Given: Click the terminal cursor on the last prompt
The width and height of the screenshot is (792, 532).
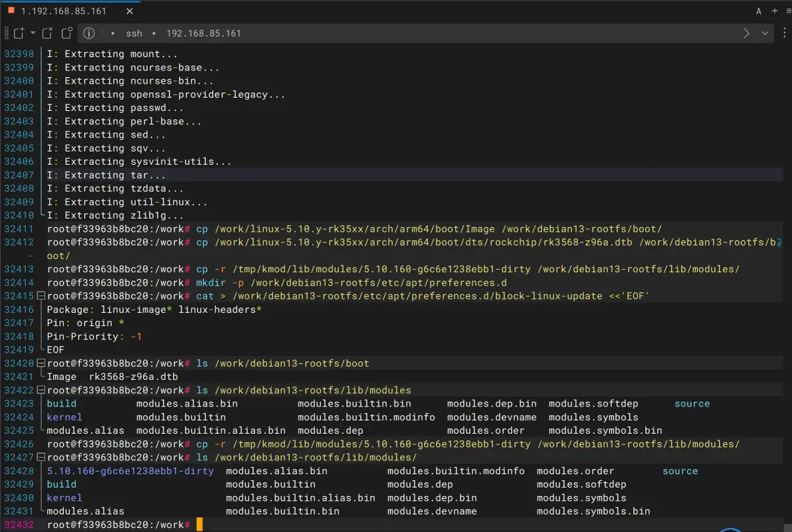Looking at the screenshot, I should (x=199, y=525).
